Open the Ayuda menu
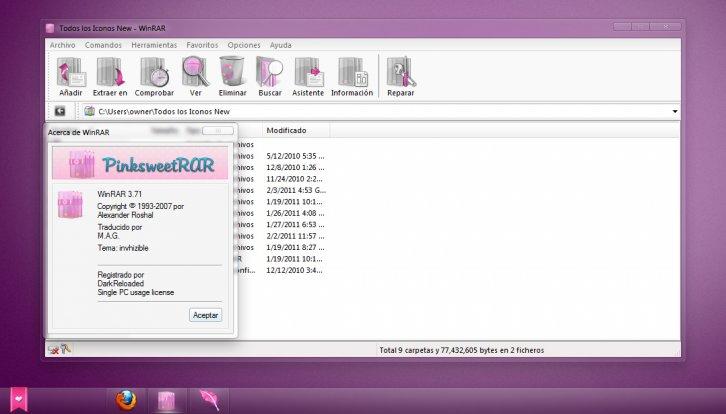 pyautogui.click(x=281, y=45)
